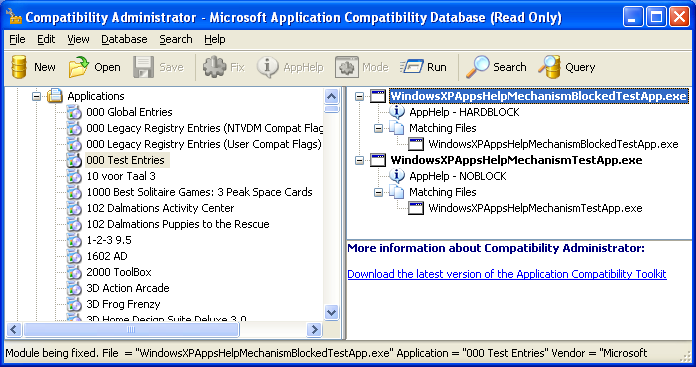Collapse Matching Files under BlockedTestApp entry
Screen dimensions: 696x367
[x=379, y=128]
